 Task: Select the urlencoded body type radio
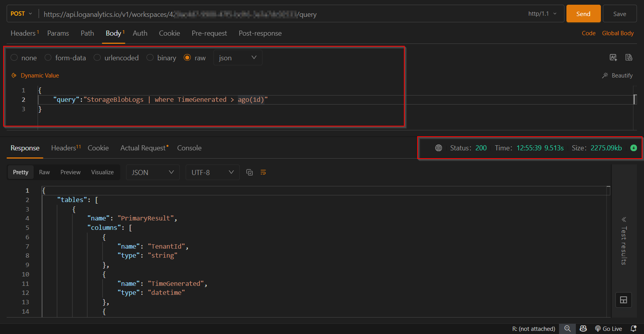97,58
